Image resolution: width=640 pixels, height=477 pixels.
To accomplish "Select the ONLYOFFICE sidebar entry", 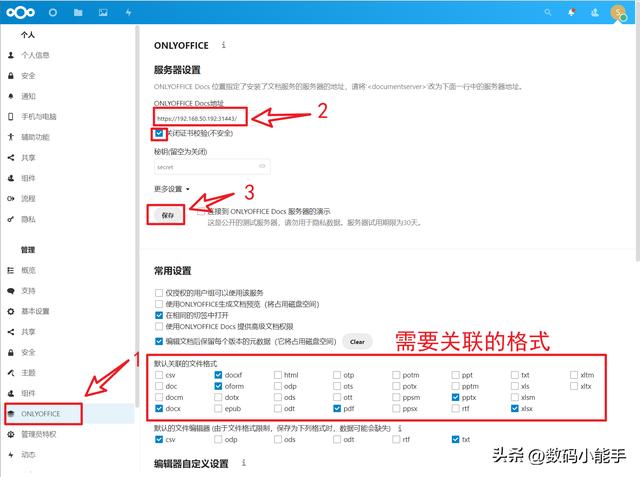I will point(67,414).
